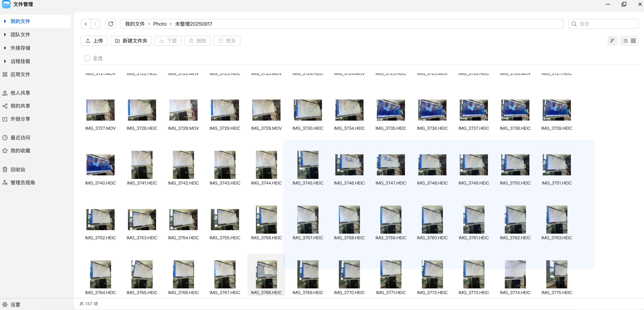644x310 pixels.
Task: Open 他人共享 shared files
Action: pyautogui.click(x=20, y=93)
